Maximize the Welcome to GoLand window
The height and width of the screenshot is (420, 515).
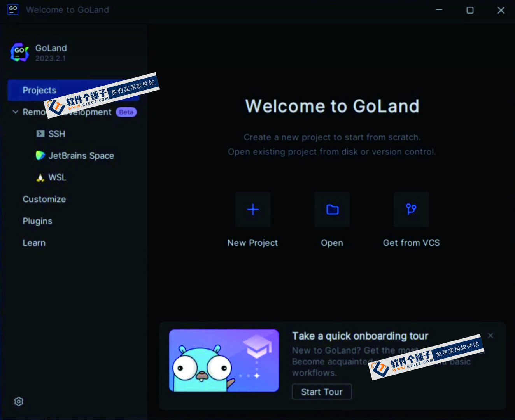point(470,10)
